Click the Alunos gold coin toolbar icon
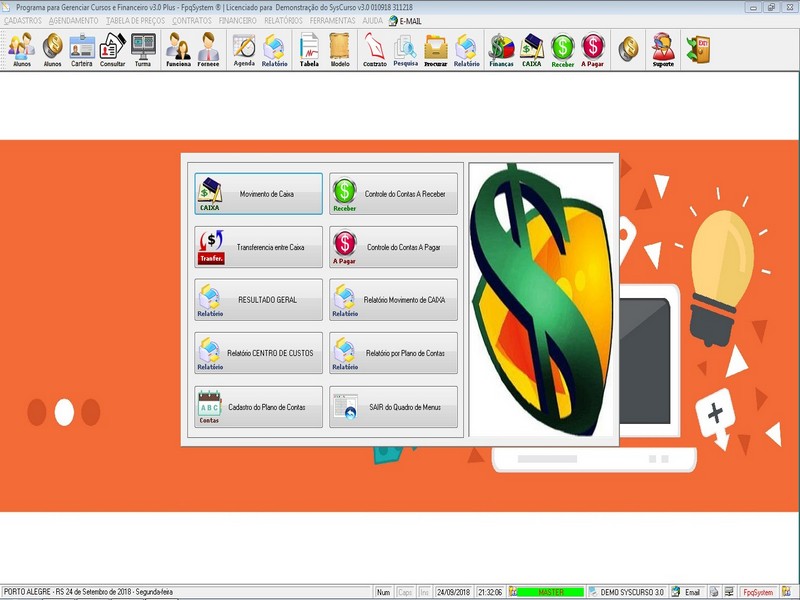This screenshot has width=800, height=600. (x=52, y=49)
